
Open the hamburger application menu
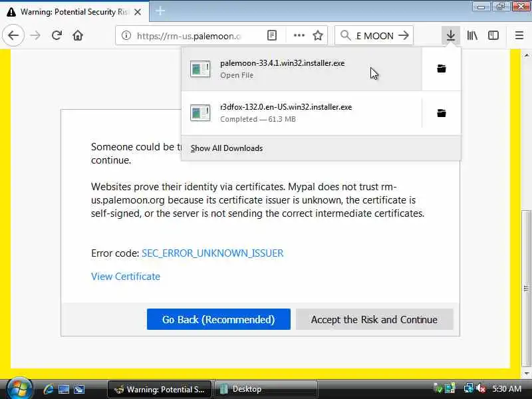point(519,35)
